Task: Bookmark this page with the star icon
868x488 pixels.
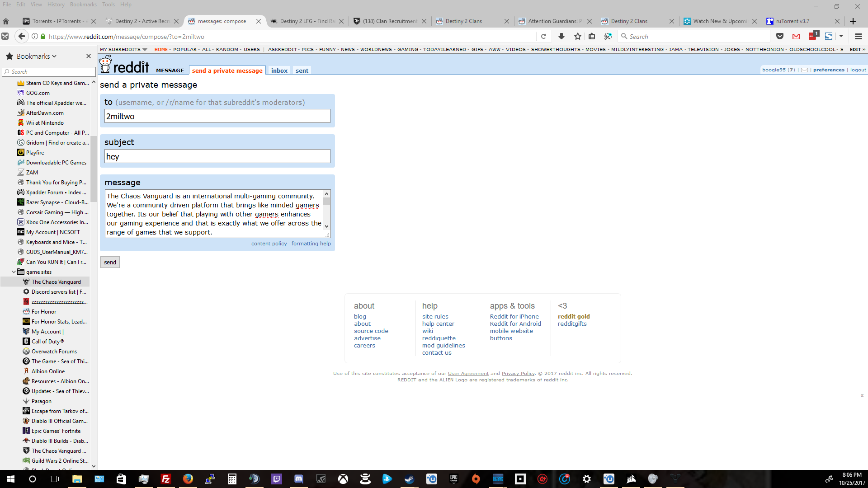Action: (x=577, y=37)
